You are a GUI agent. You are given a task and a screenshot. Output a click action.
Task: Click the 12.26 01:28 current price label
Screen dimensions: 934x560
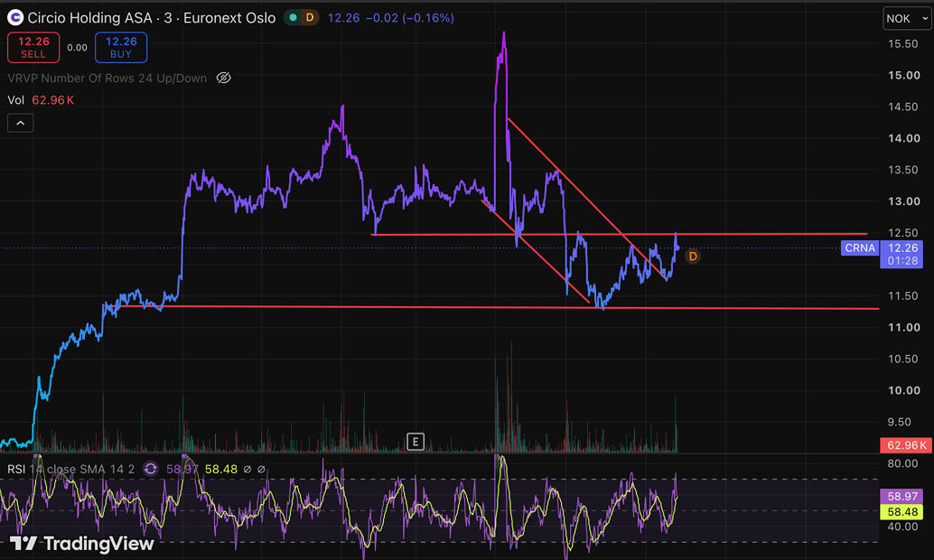pos(901,255)
